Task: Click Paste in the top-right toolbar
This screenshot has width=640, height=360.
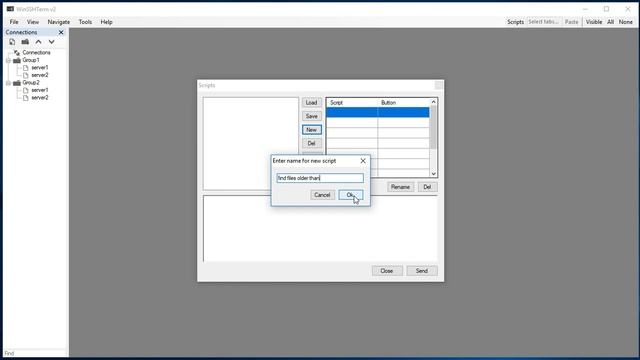Action: point(571,22)
